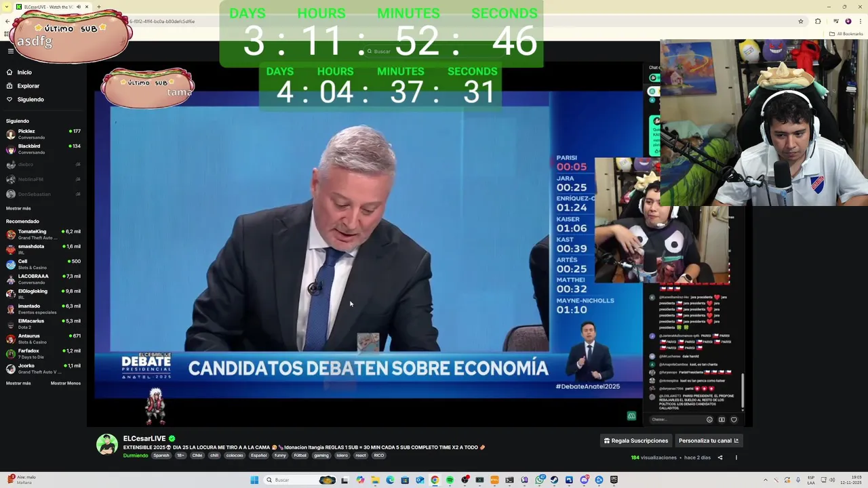Open Chrome extensions puzzle icon
868x488 pixels.
click(818, 21)
